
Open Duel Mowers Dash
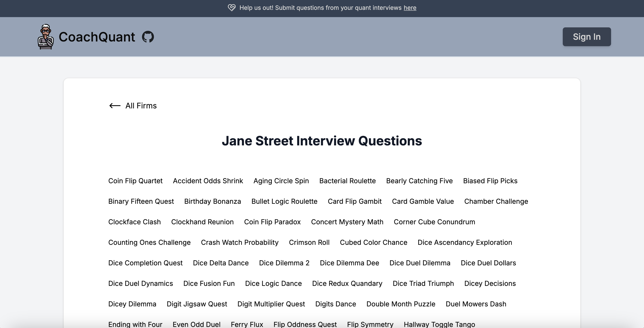point(476,304)
